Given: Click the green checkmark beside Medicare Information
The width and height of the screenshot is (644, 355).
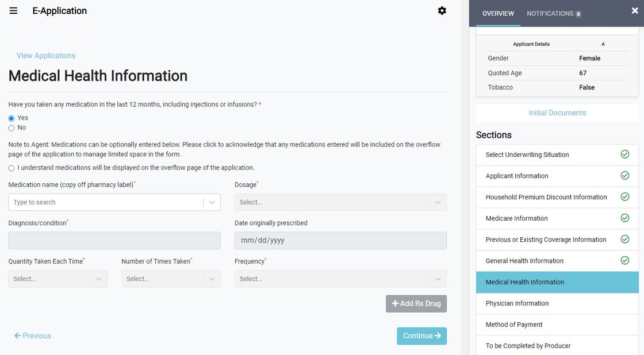Looking at the screenshot, I should tap(625, 218).
